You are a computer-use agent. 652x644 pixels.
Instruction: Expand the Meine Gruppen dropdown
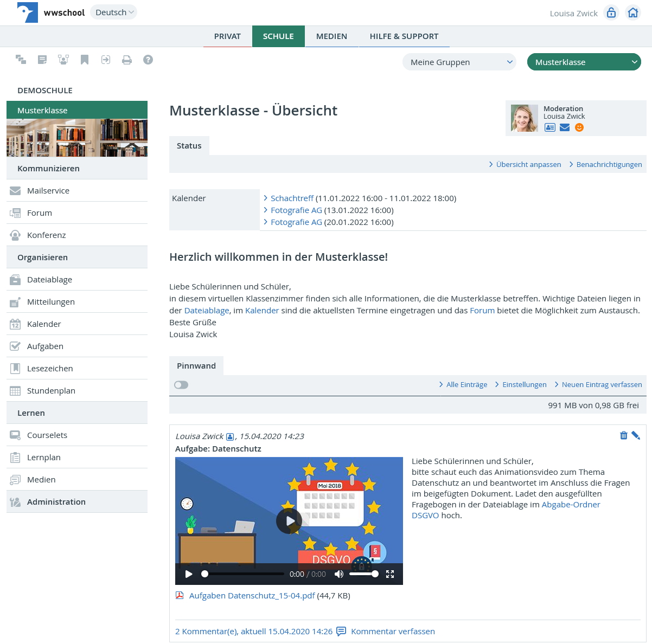(x=459, y=62)
